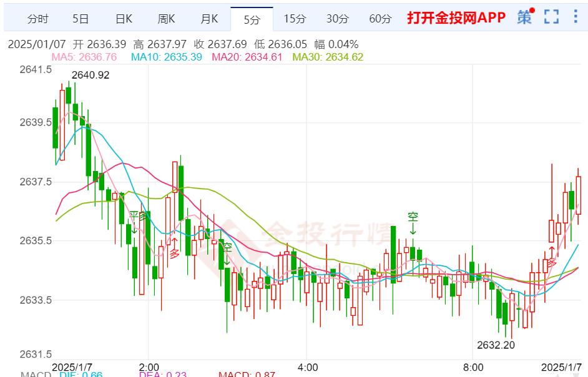Click the MA10: 2635.39 indicator label
Image resolution: width=588 pixels, height=377 pixels.
(x=167, y=57)
